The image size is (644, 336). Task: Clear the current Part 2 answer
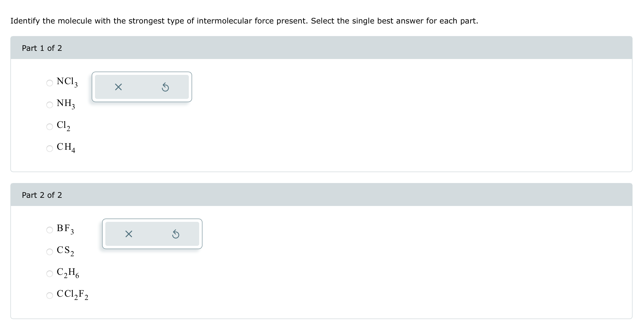click(x=128, y=234)
